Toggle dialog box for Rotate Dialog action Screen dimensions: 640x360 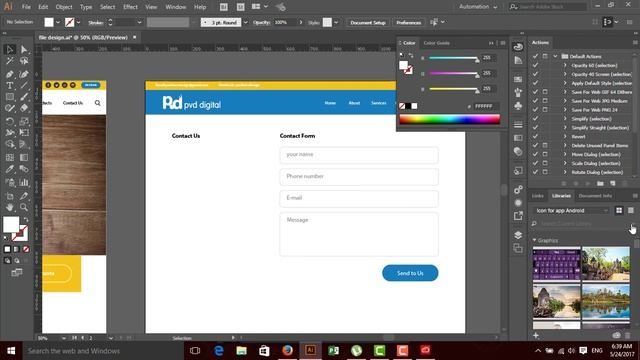coord(545,172)
